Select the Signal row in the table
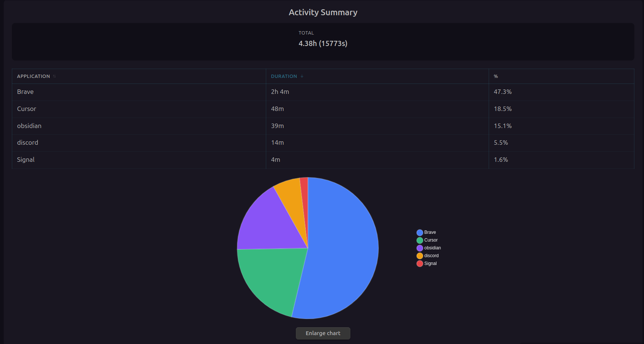 coord(139,160)
